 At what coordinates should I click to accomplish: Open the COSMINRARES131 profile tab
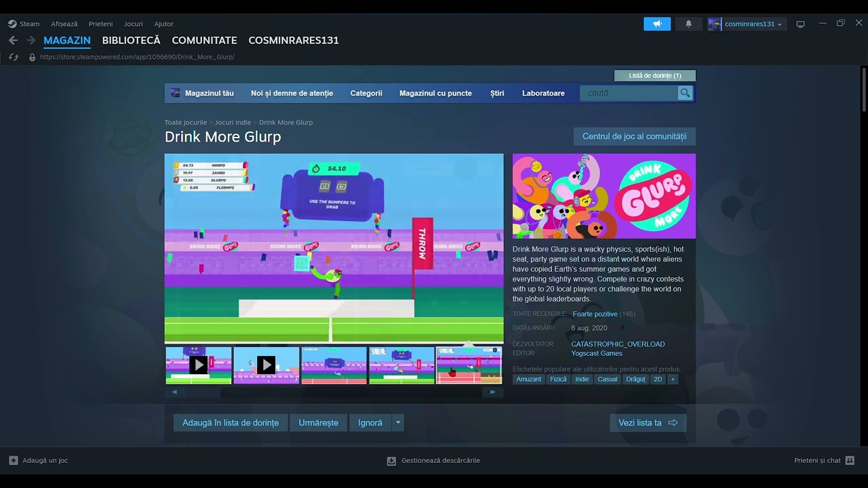pyautogui.click(x=294, y=41)
